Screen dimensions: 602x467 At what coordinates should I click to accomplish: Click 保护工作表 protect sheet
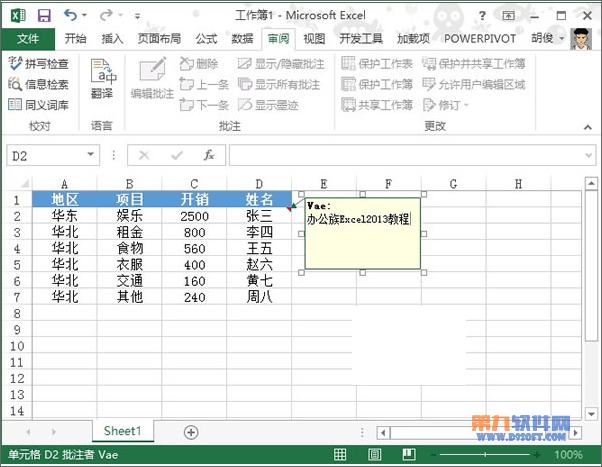tap(377, 63)
